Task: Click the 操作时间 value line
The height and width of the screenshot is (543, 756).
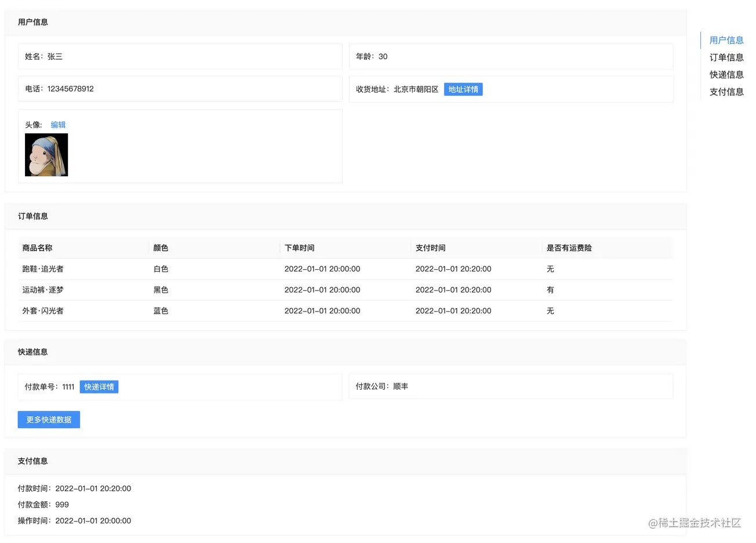Action: [x=74, y=521]
